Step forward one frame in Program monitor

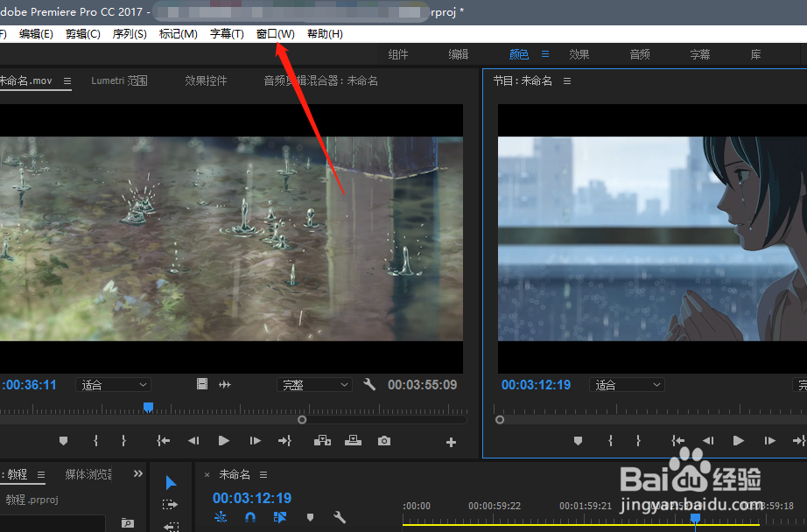[x=769, y=441]
